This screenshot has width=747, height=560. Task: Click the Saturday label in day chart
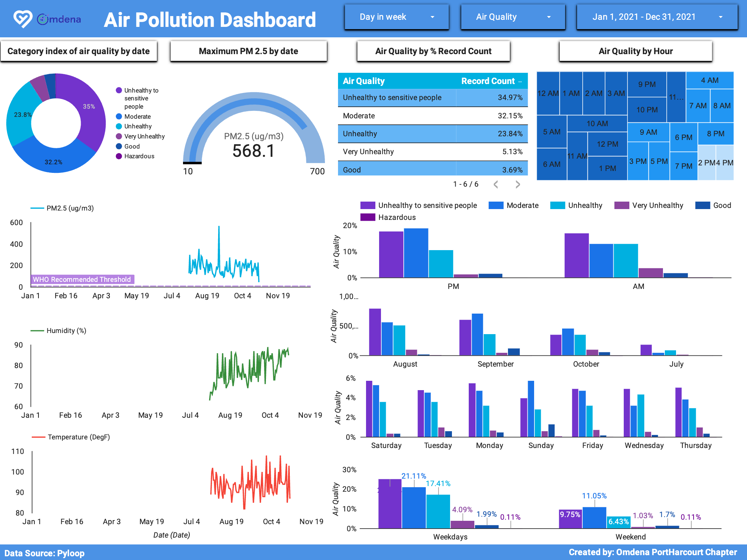pos(386,445)
